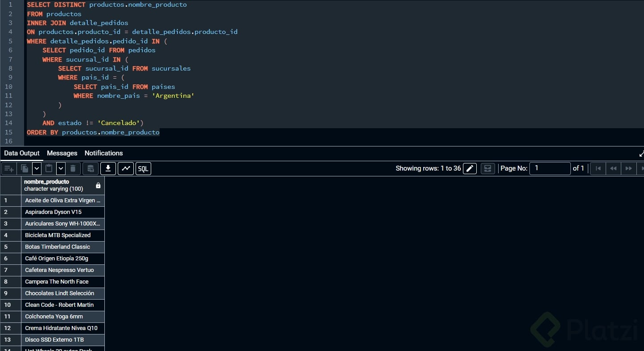Screen dimensions: 644x351
Task: Go to the first page of results
Action: (x=598, y=168)
